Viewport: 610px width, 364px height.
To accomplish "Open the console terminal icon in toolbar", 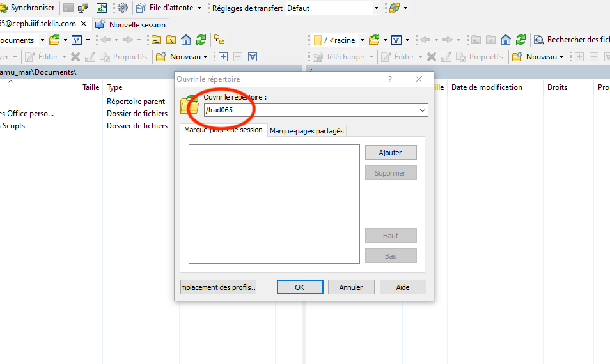I will [68, 8].
